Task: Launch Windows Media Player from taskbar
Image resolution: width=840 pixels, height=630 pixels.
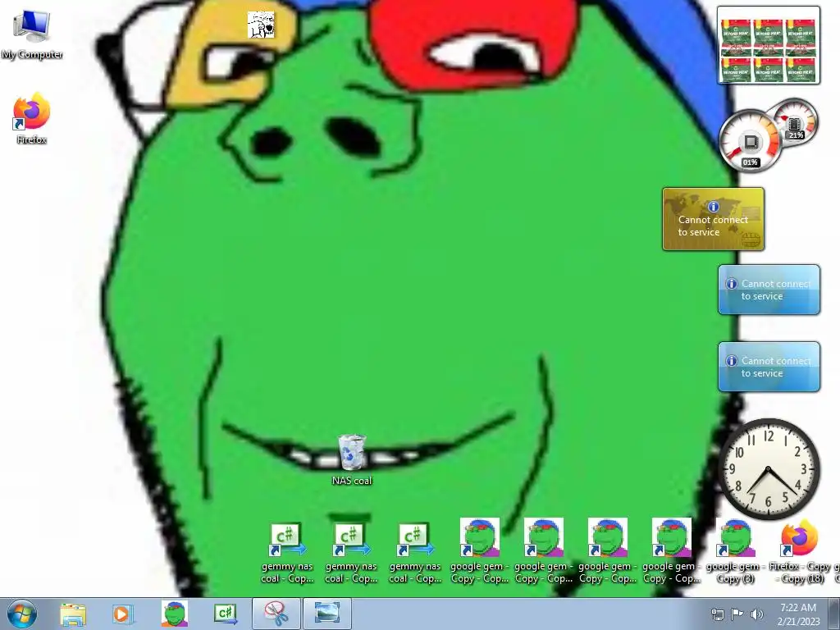Action: click(123, 614)
